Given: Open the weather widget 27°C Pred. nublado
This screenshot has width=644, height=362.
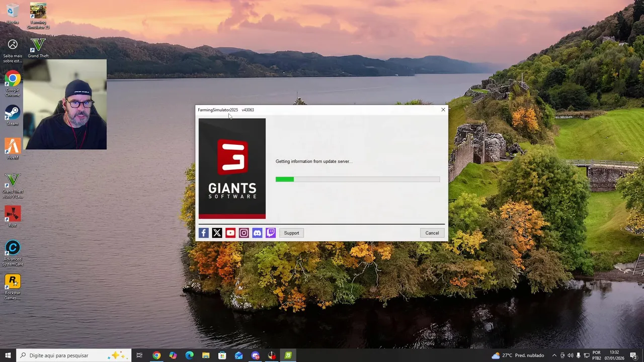Looking at the screenshot, I should tap(518, 355).
